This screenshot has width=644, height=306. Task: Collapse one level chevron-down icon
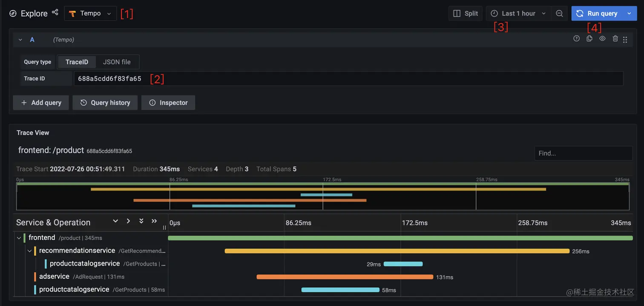coord(115,221)
